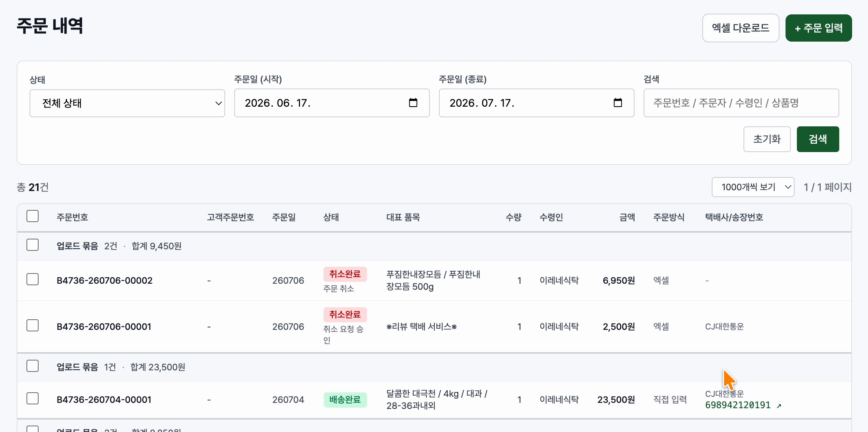Open calendar picker for 주문일 시작 date
This screenshot has width=868, height=432.
coord(413,103)
